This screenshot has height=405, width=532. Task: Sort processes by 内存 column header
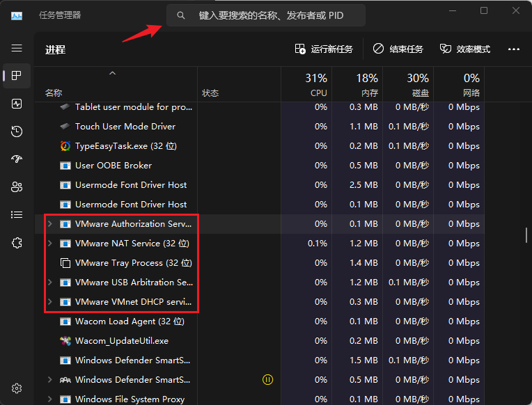click(x=367, y=85)
